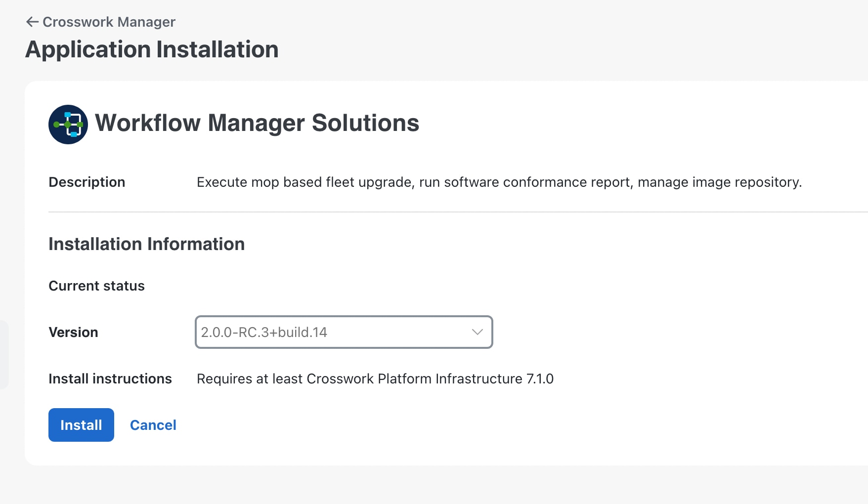Open the Version dropdown 2.0.0-RC.3+build.14

(x=344, y=332)
